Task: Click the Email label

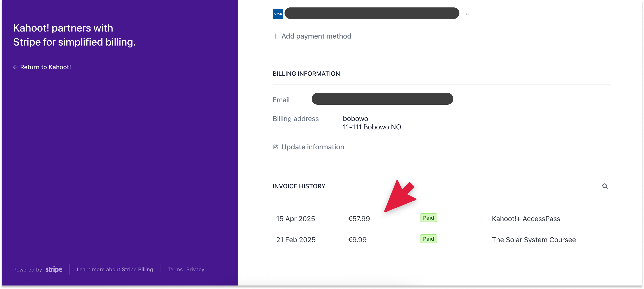Action: (x=281, y=100)
